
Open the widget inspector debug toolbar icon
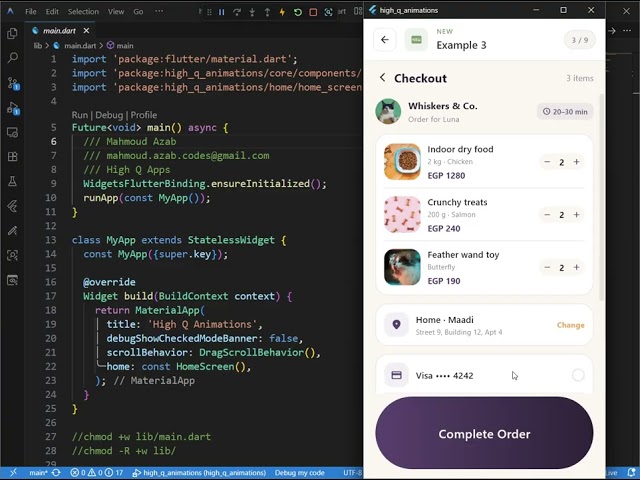pos(328,12)
